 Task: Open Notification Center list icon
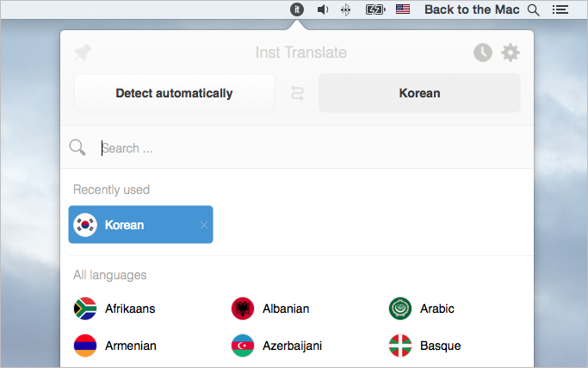(x=560, y=9)
